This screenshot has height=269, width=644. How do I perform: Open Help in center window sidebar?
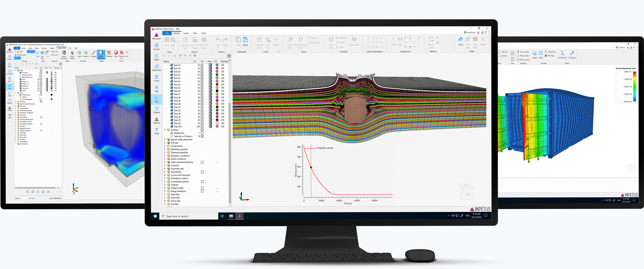click(156, 131)
